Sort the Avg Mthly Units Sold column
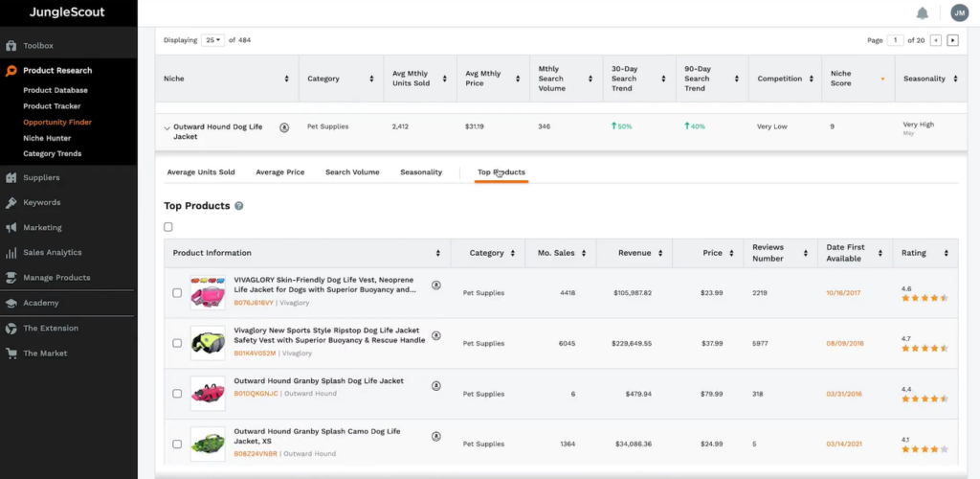Viewport: 980px width, 479px height. tap(444, 79)
